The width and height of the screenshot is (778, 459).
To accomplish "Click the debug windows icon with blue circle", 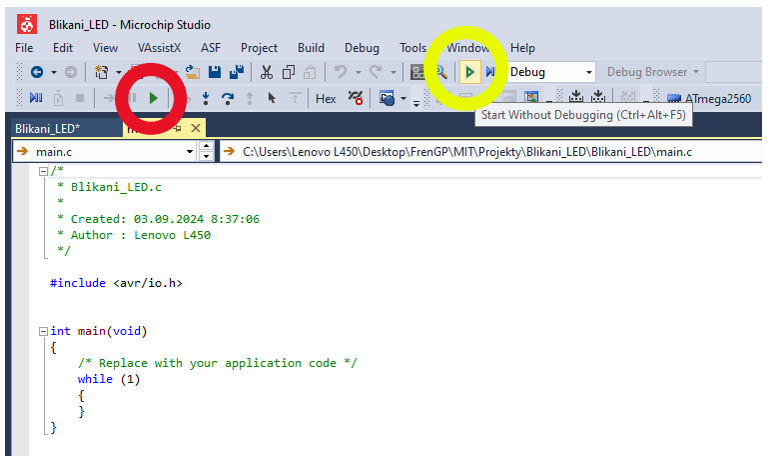I will (387, 98).
